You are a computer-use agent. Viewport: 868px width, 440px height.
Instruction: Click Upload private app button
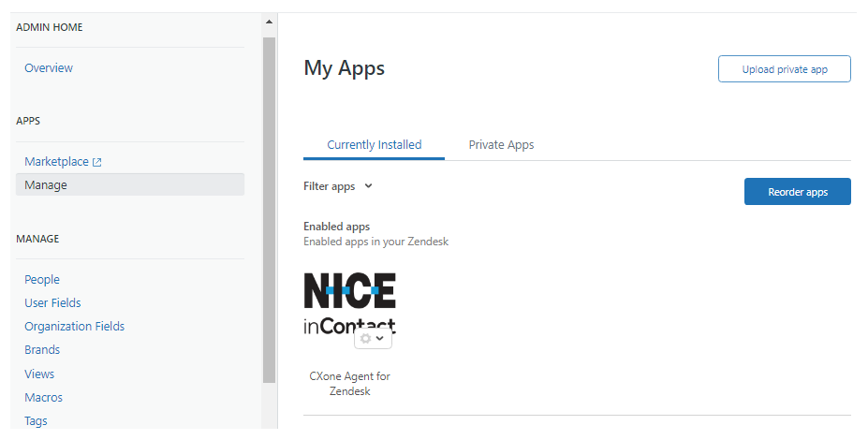click(785, 69)
